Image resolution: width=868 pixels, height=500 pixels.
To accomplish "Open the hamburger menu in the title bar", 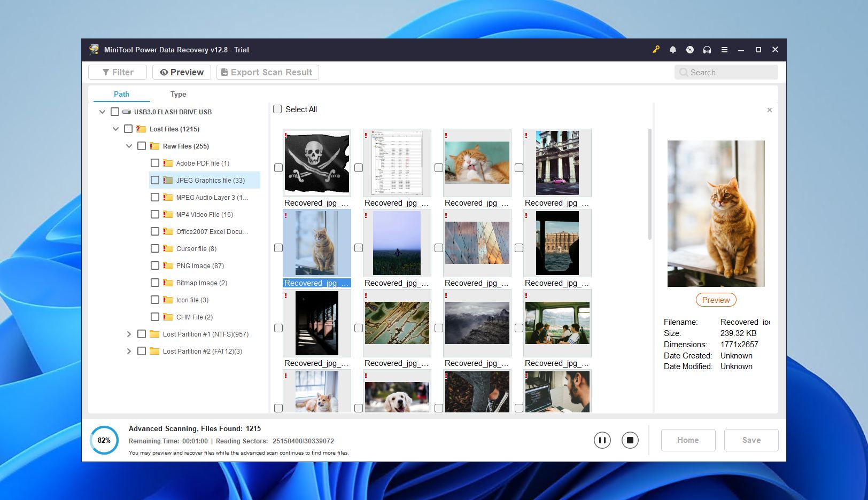I will point(724,49).
